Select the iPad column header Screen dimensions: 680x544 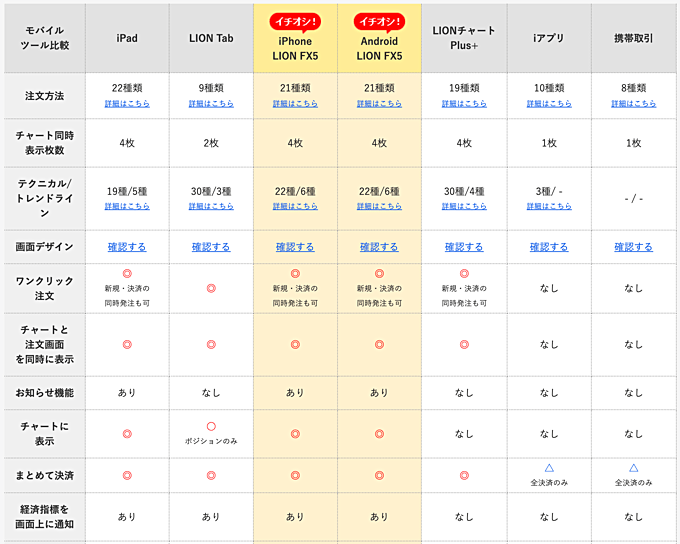[127, 38]
